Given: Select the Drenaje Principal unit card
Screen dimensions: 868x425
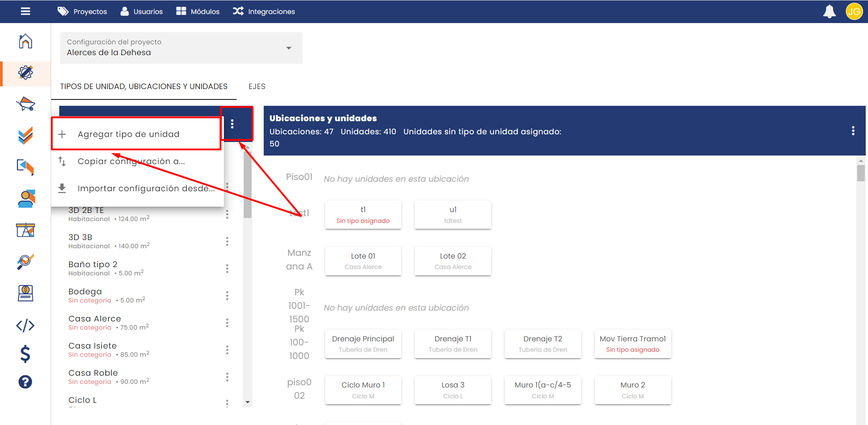Looking at the screenshot, I should [x=363, y=344].
